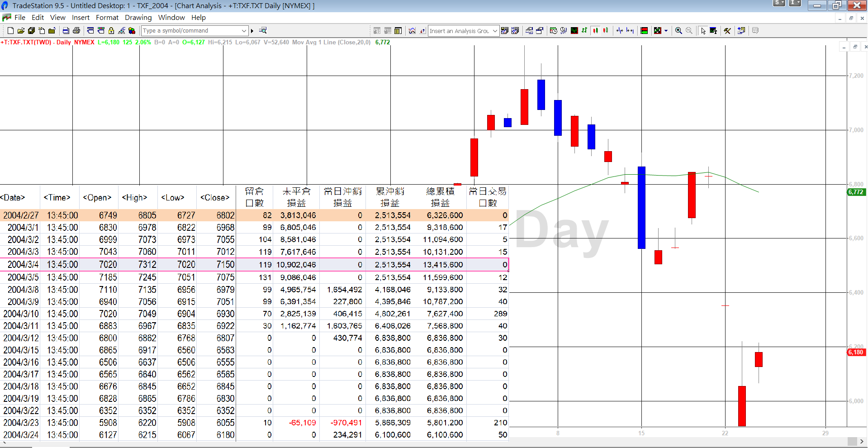
Task: Open the Insert an Analysis Group dropdown
Action: 495,31
